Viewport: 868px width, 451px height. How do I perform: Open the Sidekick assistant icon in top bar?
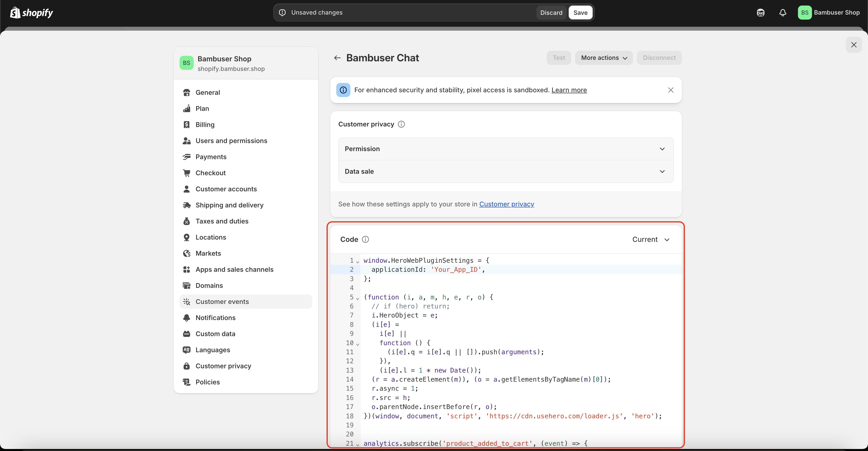761,13
